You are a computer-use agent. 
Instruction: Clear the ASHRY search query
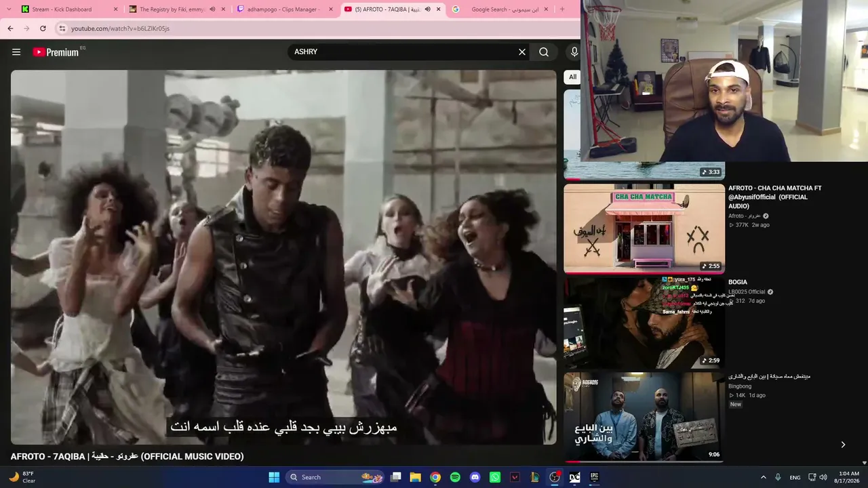tap(522, 52)
